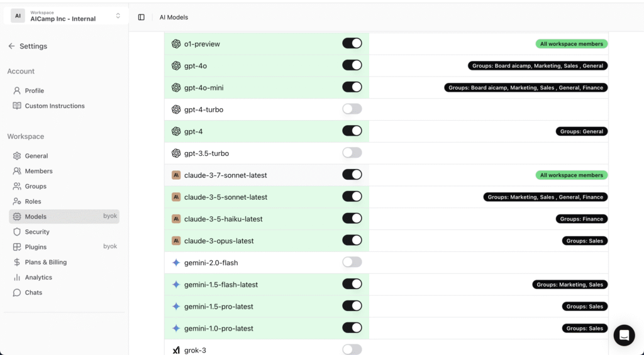Enable the gpt-4-turbo model toggle
Image resolution: width=644 pixels, height=355 pixels.
click(352, 109)
